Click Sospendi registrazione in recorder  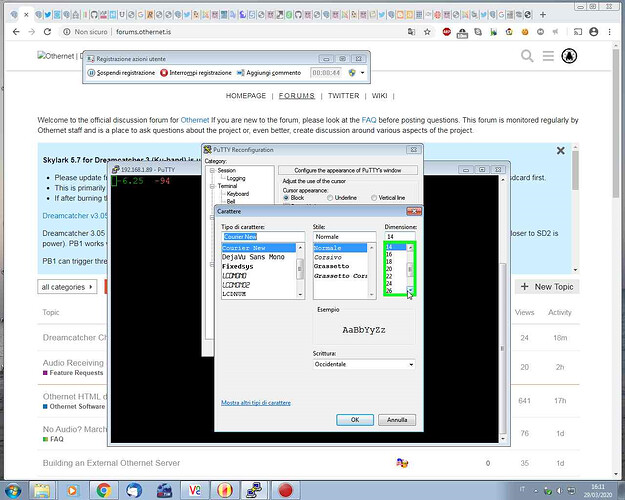(x=121, y=73)
